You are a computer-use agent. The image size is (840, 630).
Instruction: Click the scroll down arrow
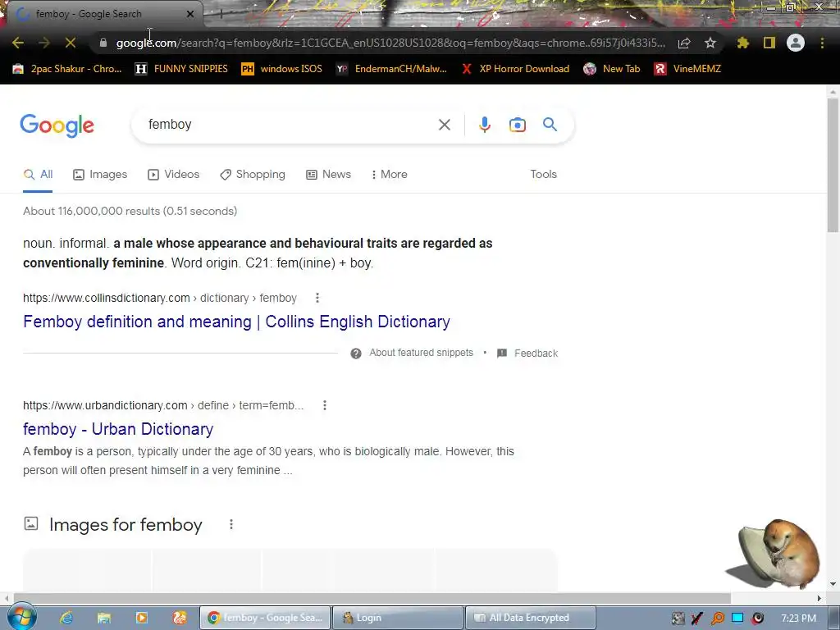click(x=833, y=584)
